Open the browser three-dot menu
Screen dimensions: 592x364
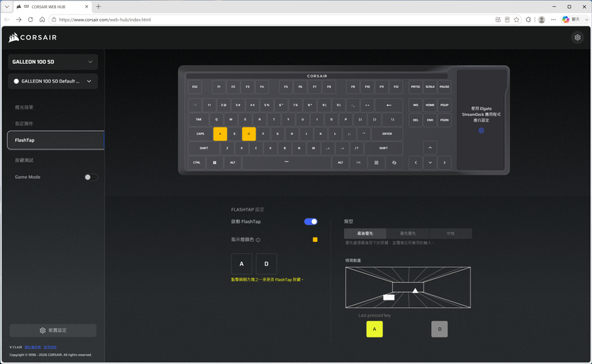coord(553,20)
